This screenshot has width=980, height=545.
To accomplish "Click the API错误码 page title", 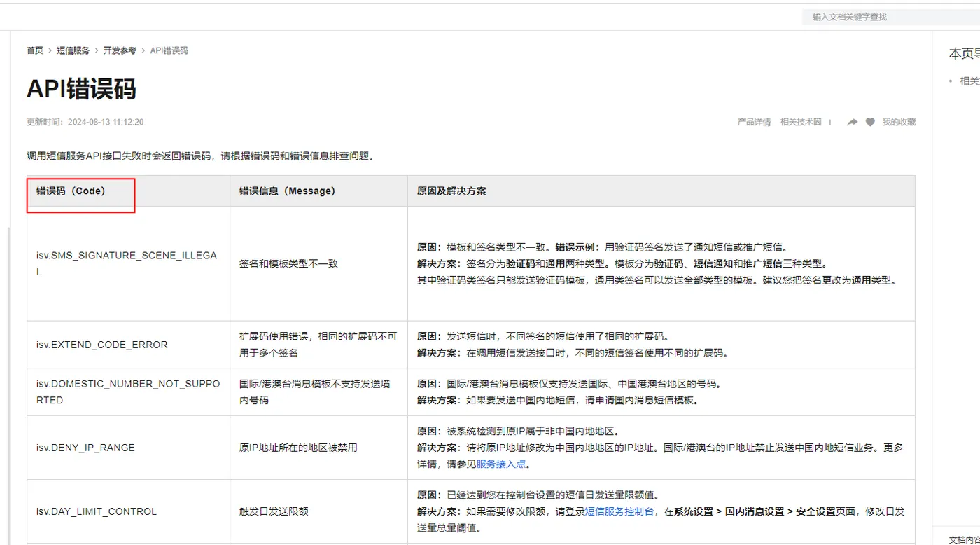I will click(81, 89).
